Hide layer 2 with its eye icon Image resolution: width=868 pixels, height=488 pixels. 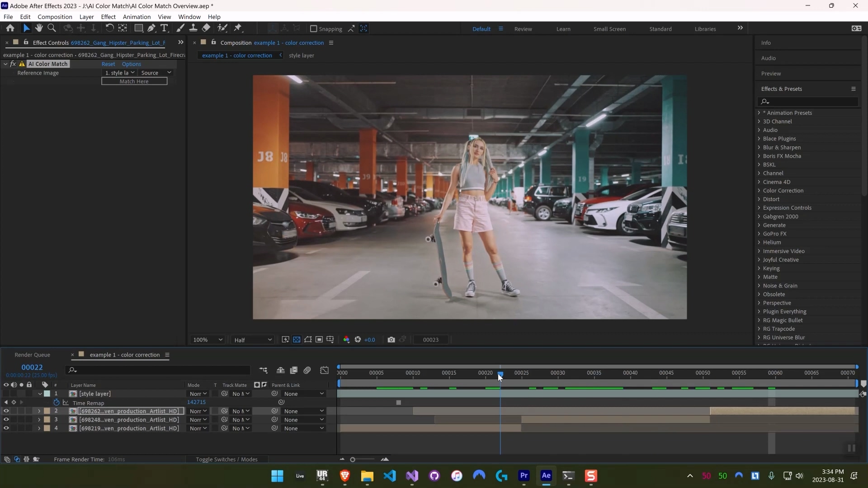pyautogui.click(x=6, y=411)
